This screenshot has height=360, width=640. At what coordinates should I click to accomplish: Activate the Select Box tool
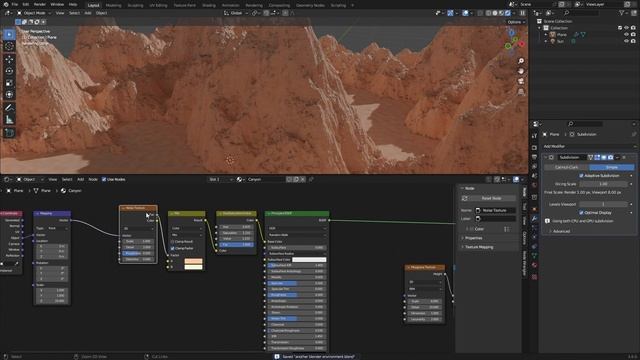[9, 34]
